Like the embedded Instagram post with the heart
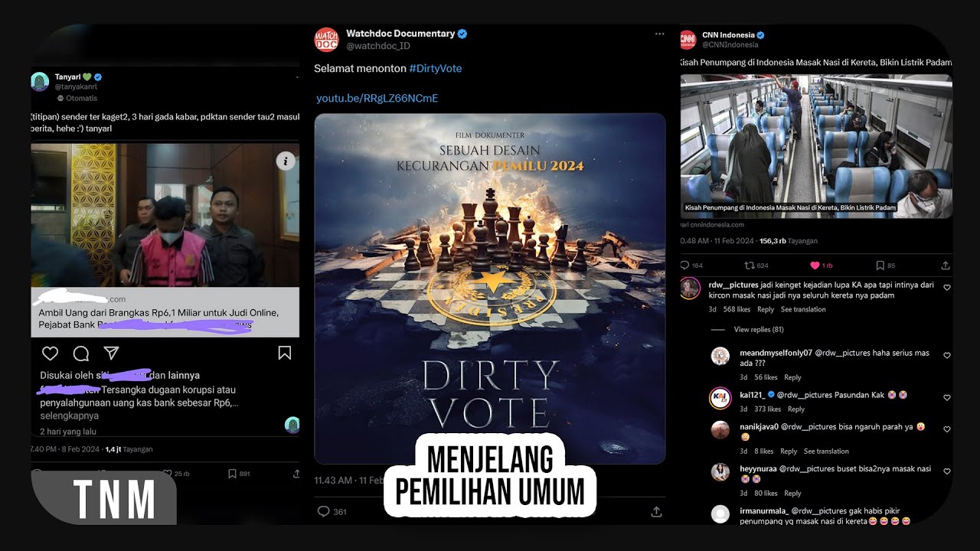The height and width of the screenshot is (551, 980). pyautogui.click(x=50, y=353)
